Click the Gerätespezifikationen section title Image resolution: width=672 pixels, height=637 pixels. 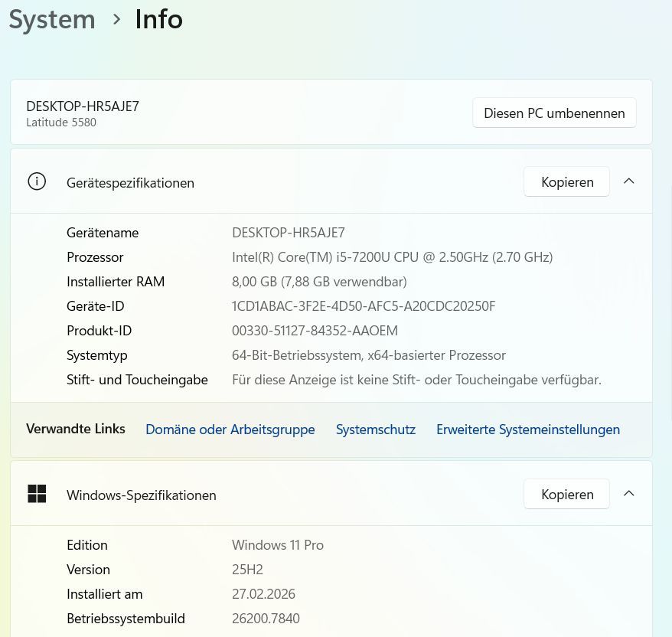click(130, 183)
